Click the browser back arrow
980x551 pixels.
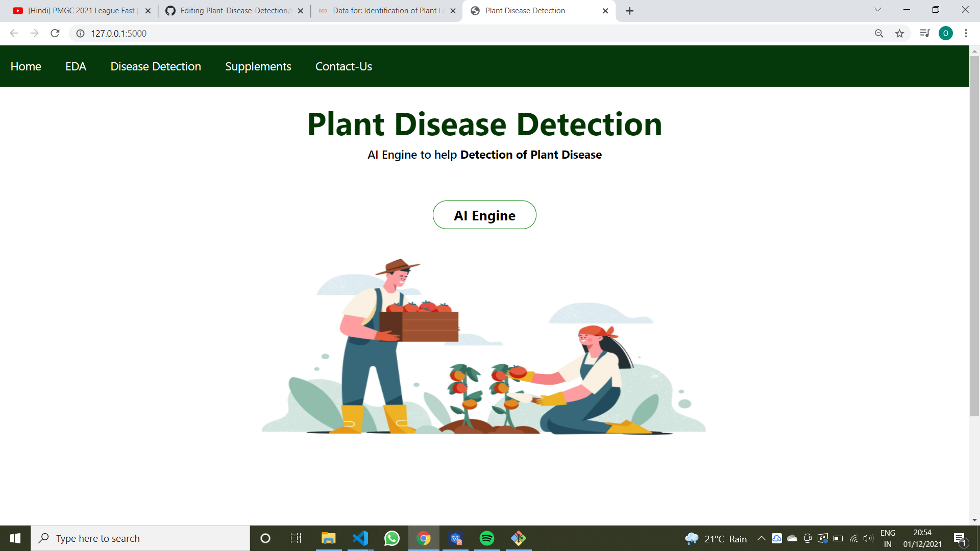[x=13, y=33]
